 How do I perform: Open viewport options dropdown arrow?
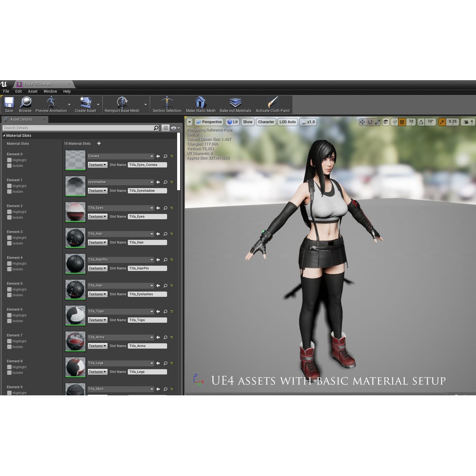coord(190,122)
